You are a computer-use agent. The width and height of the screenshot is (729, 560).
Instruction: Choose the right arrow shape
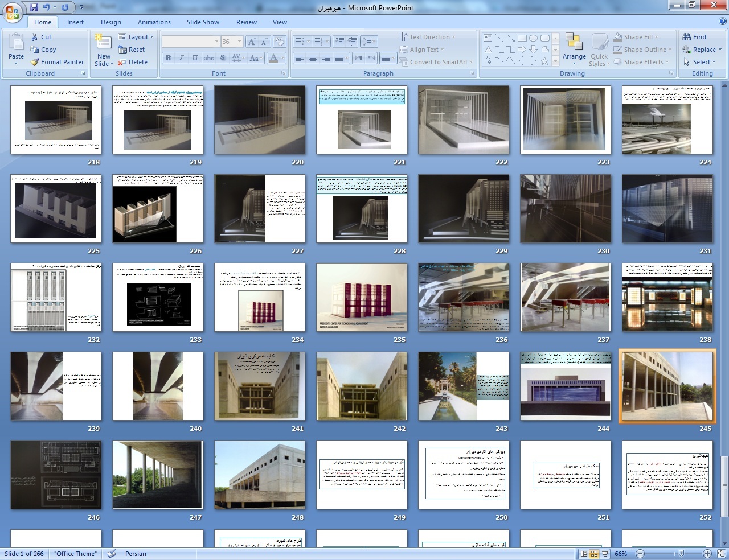point(522,50)
